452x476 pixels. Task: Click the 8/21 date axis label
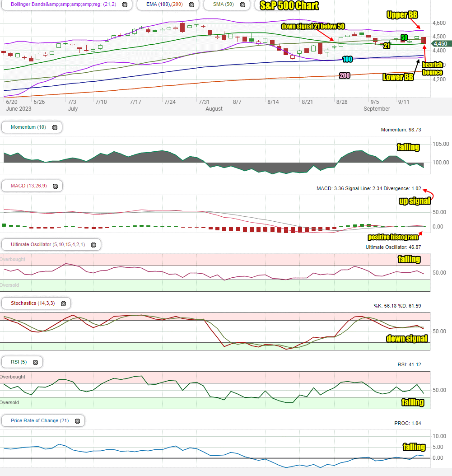[x=307, y=102]
